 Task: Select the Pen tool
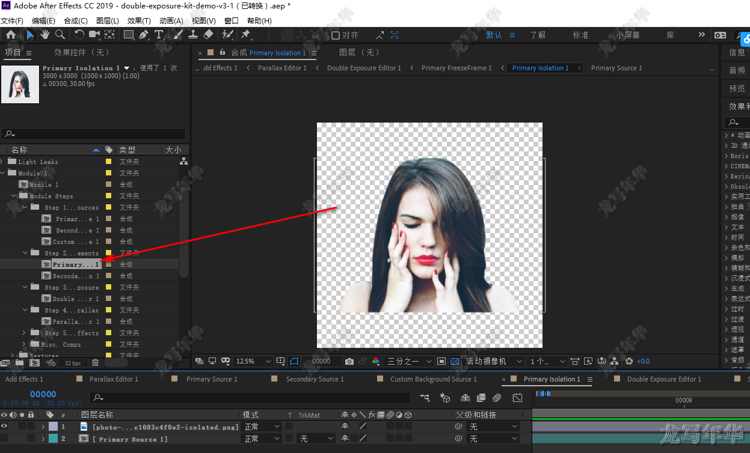click(143, 35)
